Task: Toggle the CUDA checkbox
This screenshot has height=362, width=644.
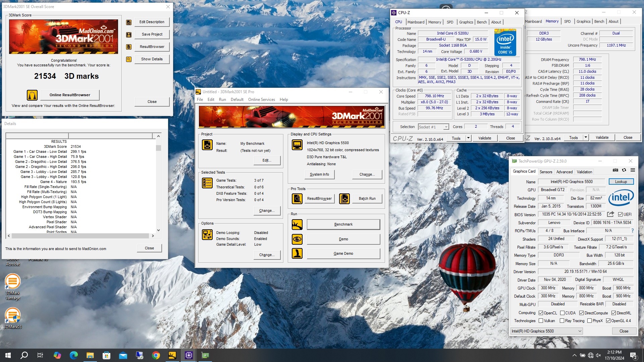Action: [x=562, y=313]
